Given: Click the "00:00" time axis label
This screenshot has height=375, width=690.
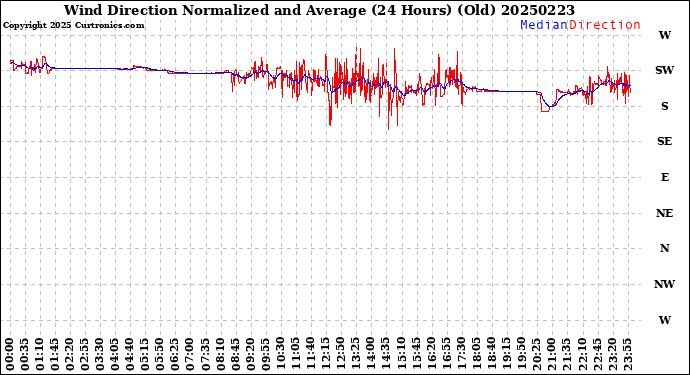Looking at the screenshot, I should coord(10,354).
